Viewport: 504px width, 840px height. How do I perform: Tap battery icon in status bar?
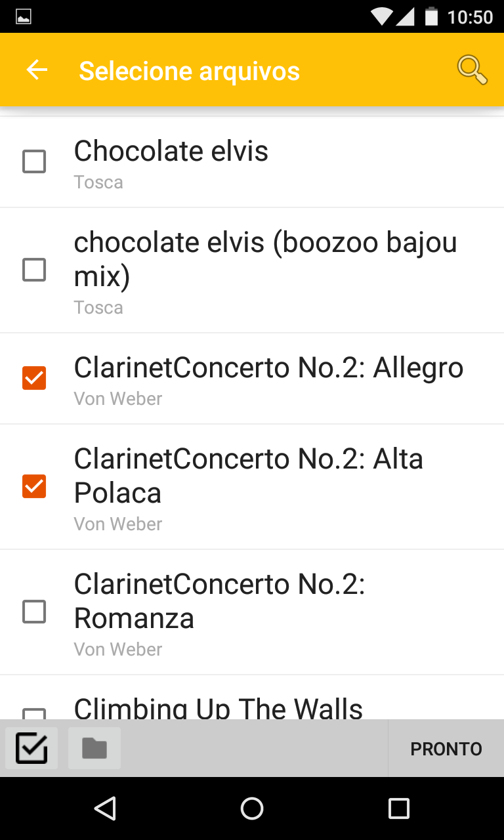pyautogui.click(x=431, y=16)
